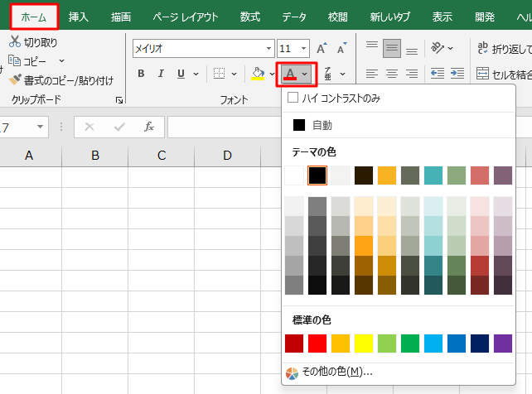Click the Bold (B) formatting icon
Screen dimensions: 532x394
[141, 74]
